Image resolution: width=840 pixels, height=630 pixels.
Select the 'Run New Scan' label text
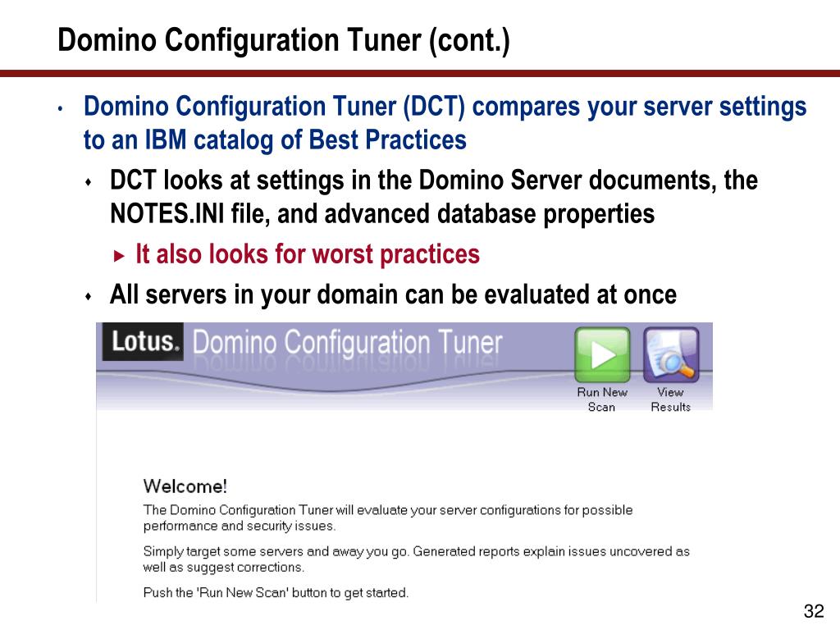pyautogui.click(x=602, y=399)
